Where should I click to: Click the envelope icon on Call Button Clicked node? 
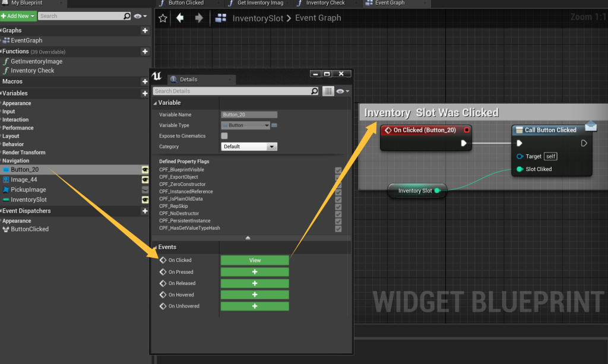(591, 126)
